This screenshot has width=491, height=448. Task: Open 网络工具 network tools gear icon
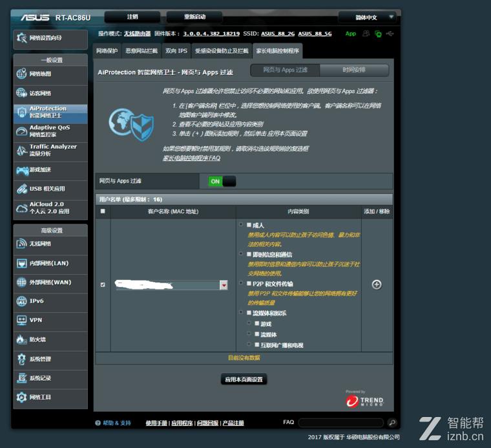[21, 397]
